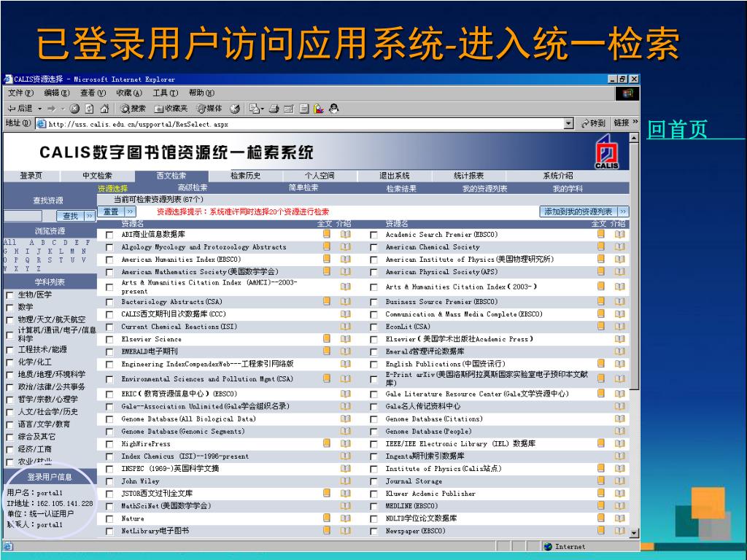Check the Elsevier Science resource checkbox
This screenshot has width=747, height=560.
[109, 339]
